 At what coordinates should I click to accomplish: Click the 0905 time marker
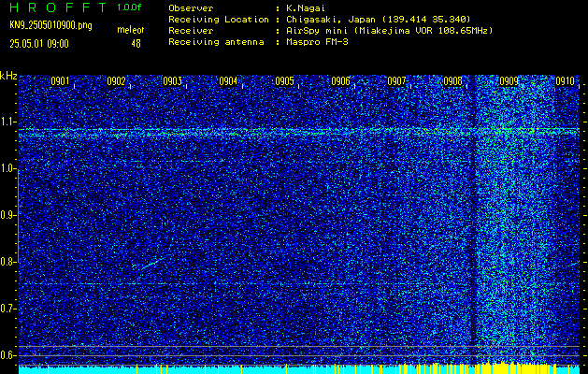pyautogui.click(x=284, y=81)
